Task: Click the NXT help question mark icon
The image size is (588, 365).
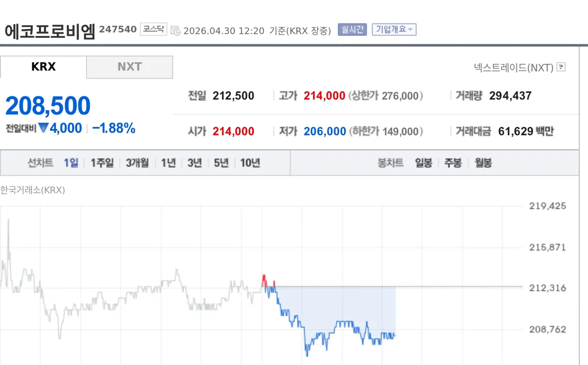Action: click(x=562, y=67)
